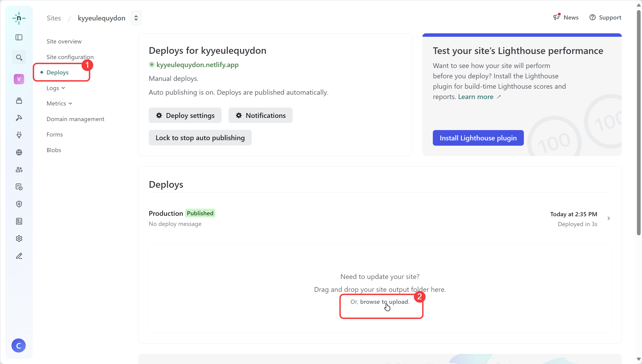Open the plug extensions icon
This screenshot has width=642, height=364.
(19, 135)
